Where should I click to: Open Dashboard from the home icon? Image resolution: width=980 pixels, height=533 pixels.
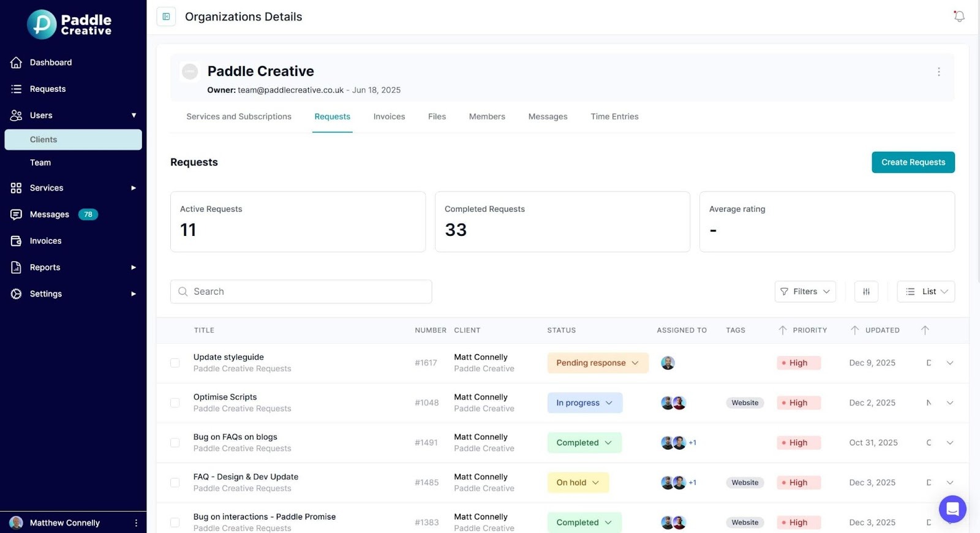point(17,62)
